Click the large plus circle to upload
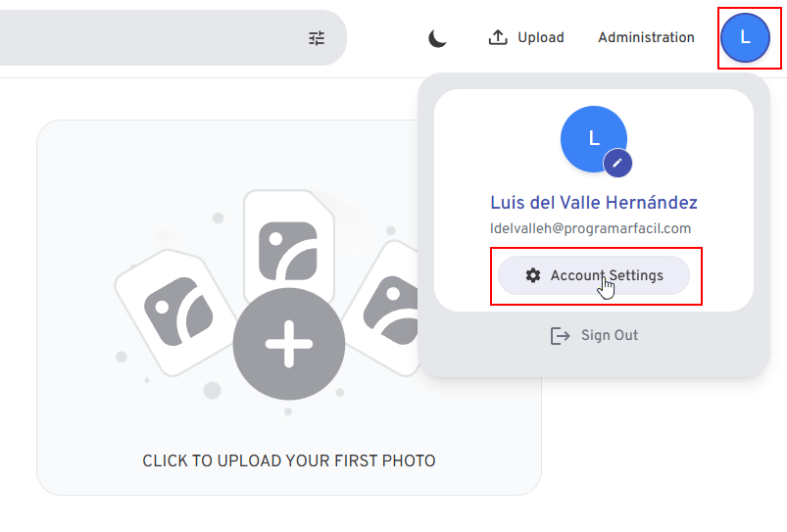Image resolution: width=787 pixels, height=532 pixels. tap(288, 344)
